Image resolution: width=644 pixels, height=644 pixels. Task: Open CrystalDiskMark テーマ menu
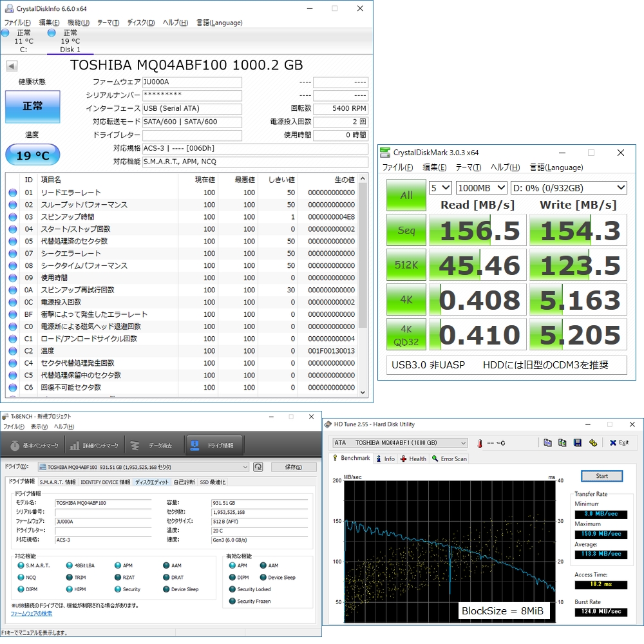tap(468, 167)
